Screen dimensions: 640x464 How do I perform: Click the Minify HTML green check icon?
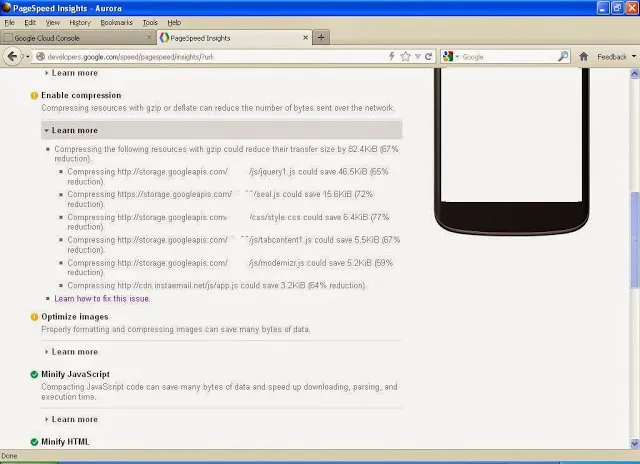pos(34,442)
